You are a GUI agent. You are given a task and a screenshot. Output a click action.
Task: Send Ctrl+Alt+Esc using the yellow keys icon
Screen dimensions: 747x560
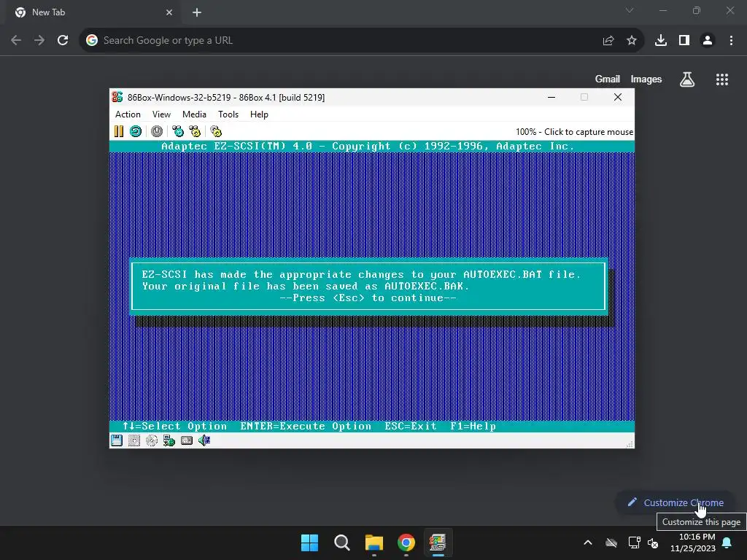click(195, 131)
